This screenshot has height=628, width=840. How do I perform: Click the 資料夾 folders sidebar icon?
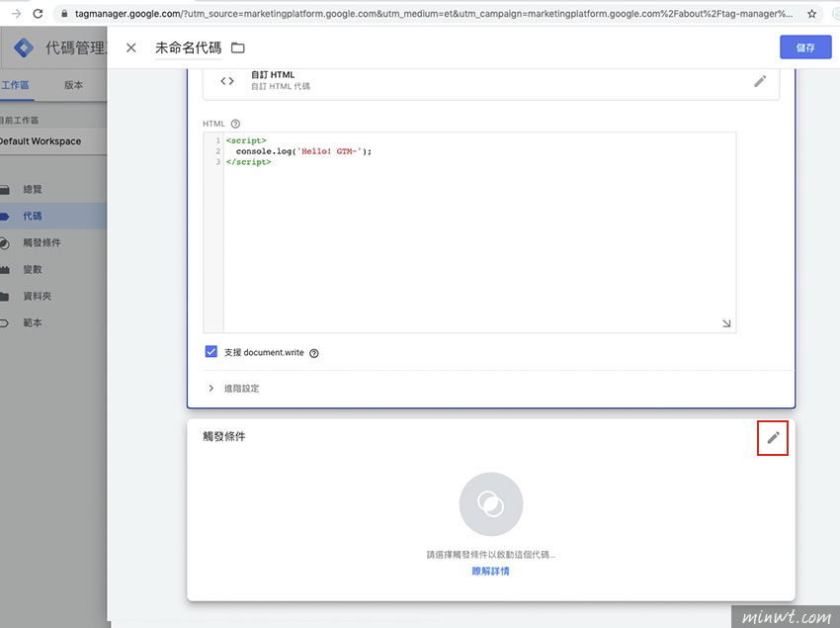pos(4,296)
